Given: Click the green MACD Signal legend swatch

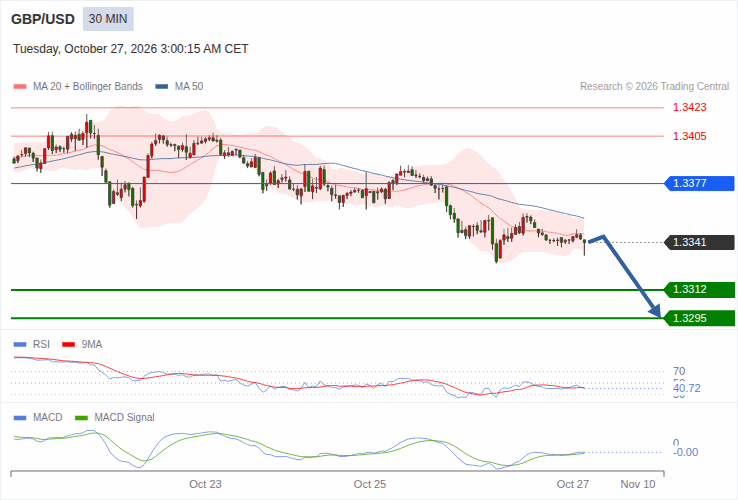Looking at the screenshot, I should pos(81,418).
